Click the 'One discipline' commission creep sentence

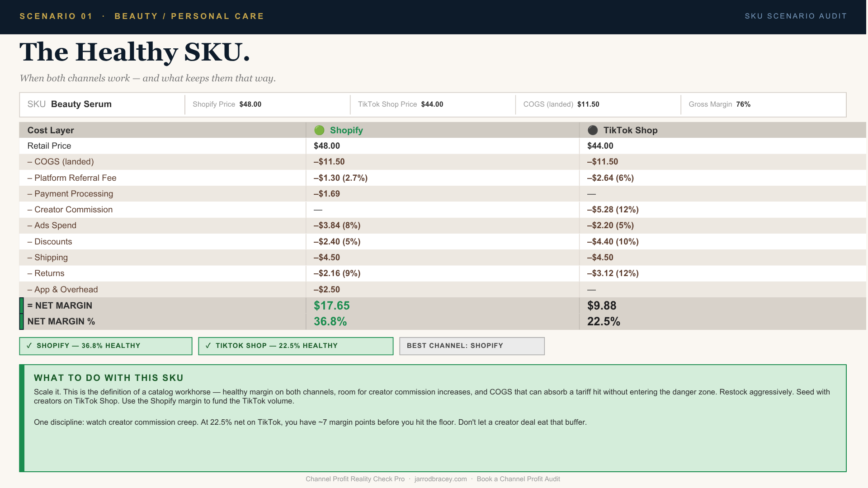coord(310,422)
